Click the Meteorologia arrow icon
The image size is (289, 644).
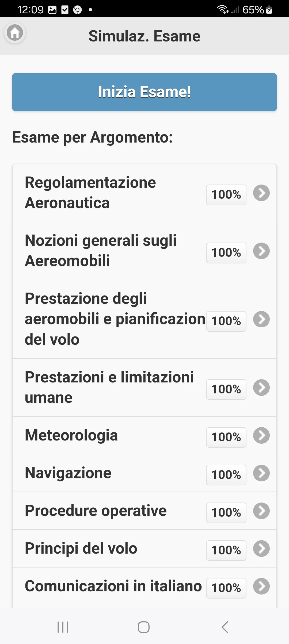261,435
